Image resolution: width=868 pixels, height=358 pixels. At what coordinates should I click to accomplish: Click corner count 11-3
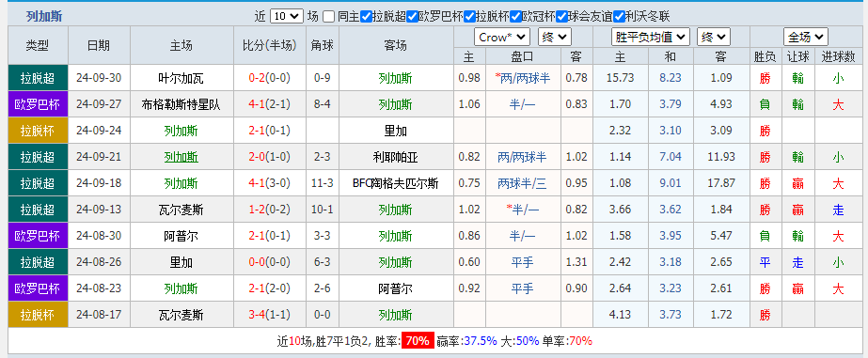tap(323, 183)
